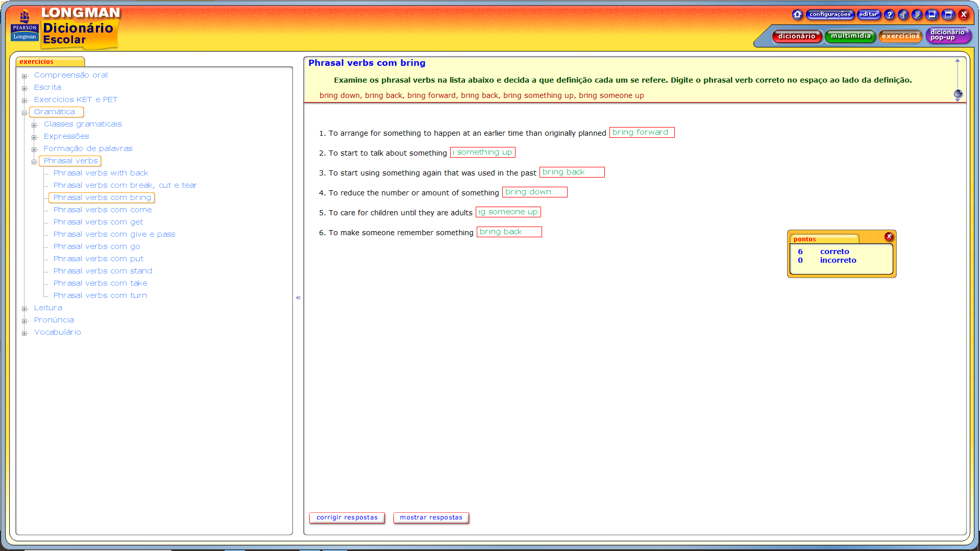
Task: Click answer field for question 3
Action: click(x=572, y=172)
